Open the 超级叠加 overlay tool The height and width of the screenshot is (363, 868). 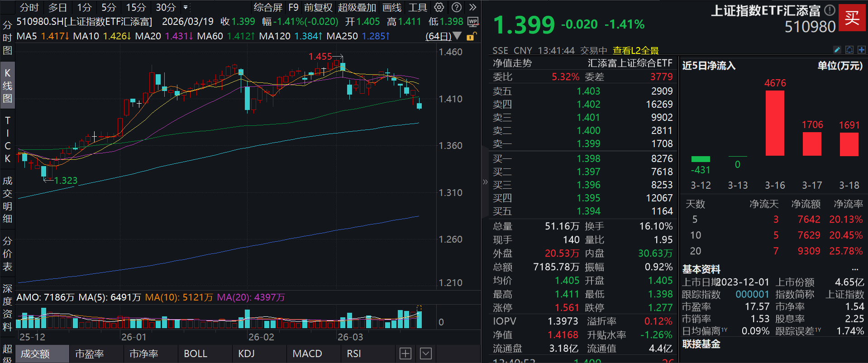[x=357, y=7]
